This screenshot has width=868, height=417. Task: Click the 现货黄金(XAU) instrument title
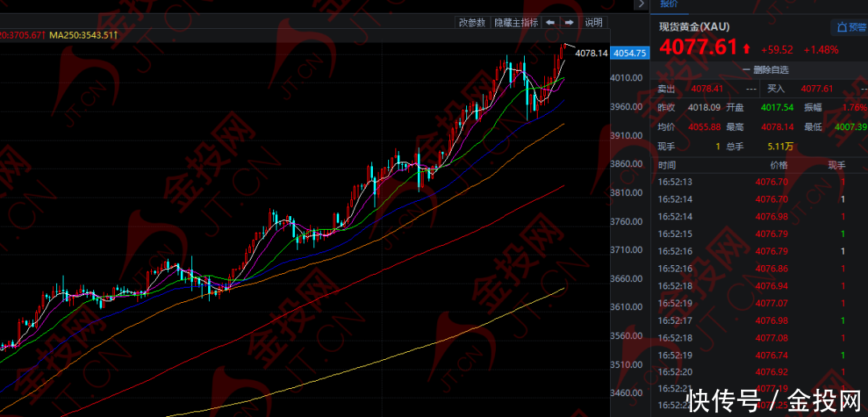pyautogui.click(x=694, y=27)
